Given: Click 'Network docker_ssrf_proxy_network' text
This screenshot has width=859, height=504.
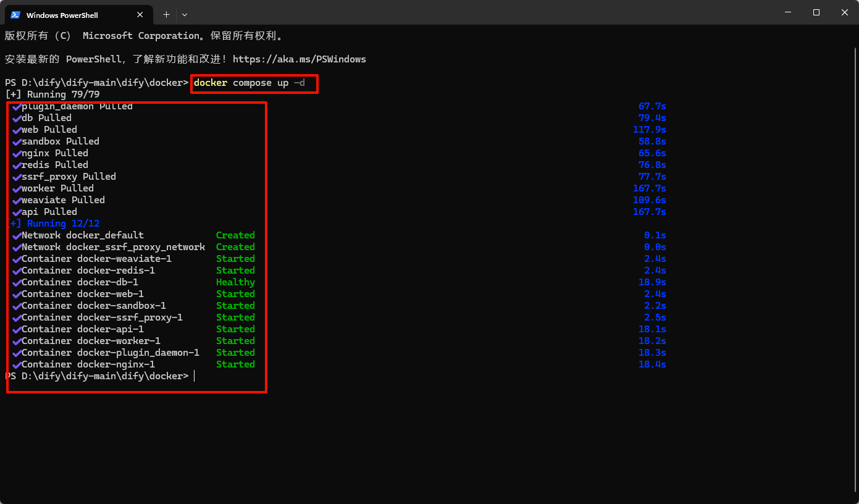Looking at the screenshot, I should (113, 247).
